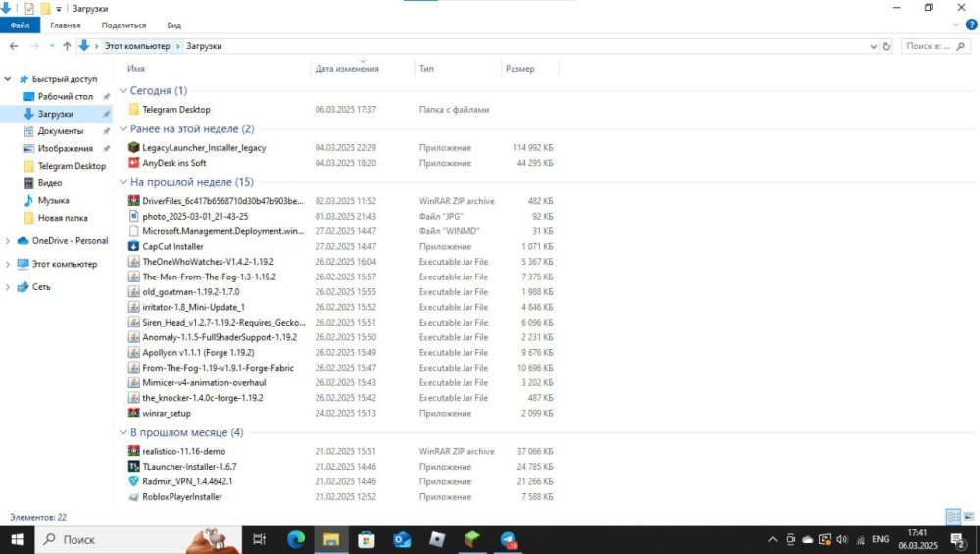Open the Help question mark icon
The height and width of the screenshot is (554, 980).
pos(972,25)
